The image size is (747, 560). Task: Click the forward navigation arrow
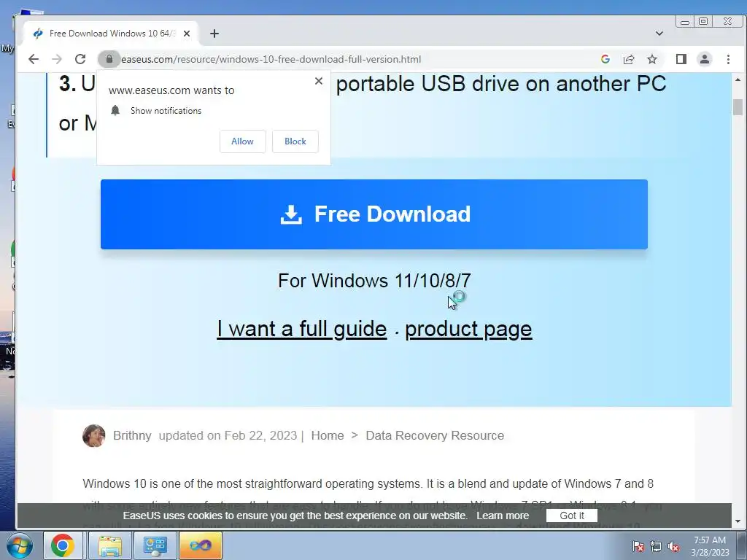point(57,59)
